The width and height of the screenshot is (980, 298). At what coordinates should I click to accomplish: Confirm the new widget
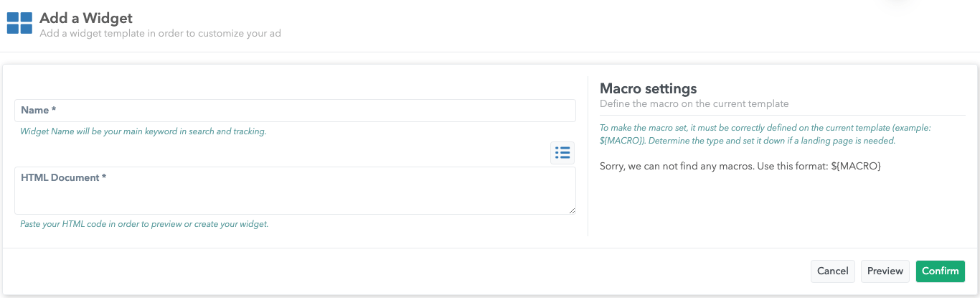(940, 271)
